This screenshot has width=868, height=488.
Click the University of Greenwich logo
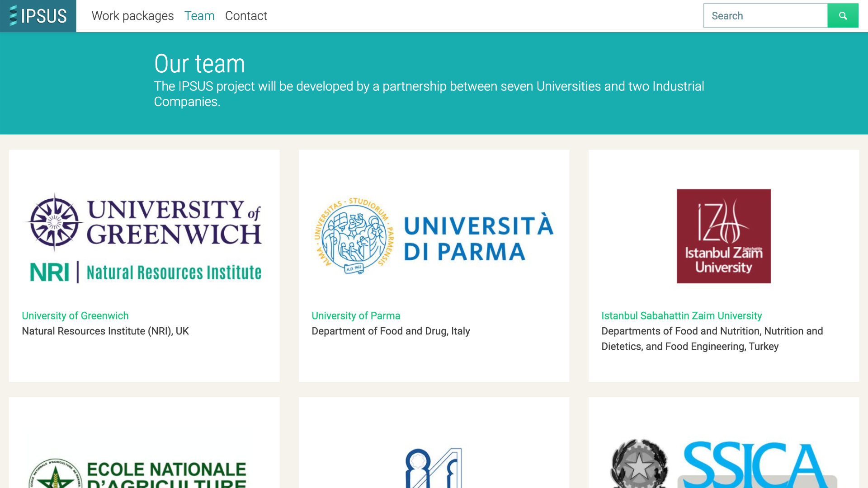(x=174, y=222)
